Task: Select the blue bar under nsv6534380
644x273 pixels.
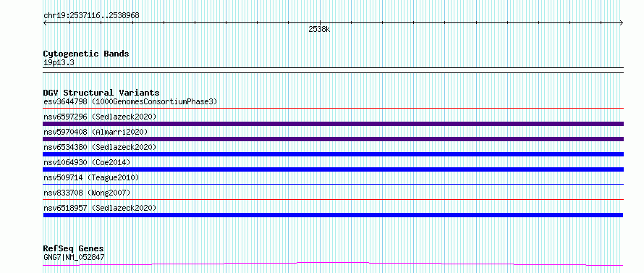Action: pyautogui.click(x=333, y=154)
